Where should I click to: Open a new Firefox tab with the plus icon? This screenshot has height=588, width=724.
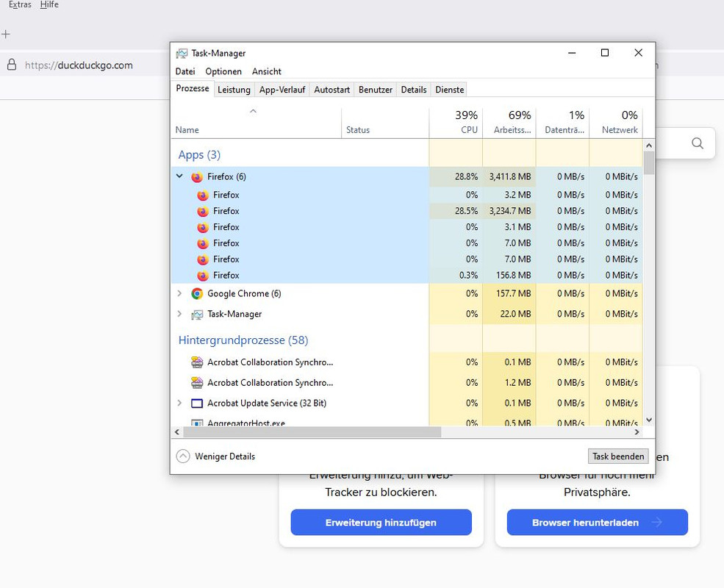coord(6,34)
